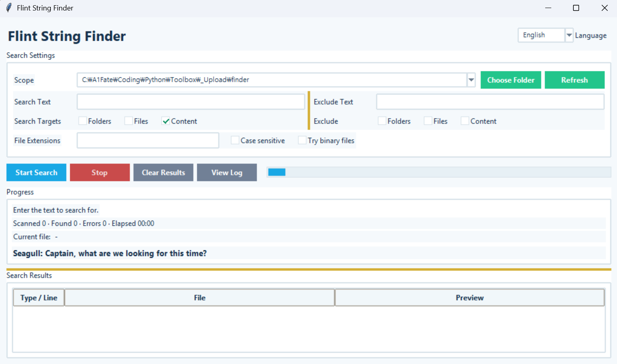Screen dimensions: 617x364
Task: Maximize the Flint String Finder window
Action: (576, 8)
